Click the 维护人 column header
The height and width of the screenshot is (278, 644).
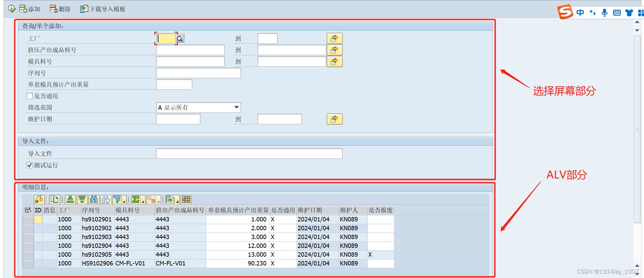(353, 210)
